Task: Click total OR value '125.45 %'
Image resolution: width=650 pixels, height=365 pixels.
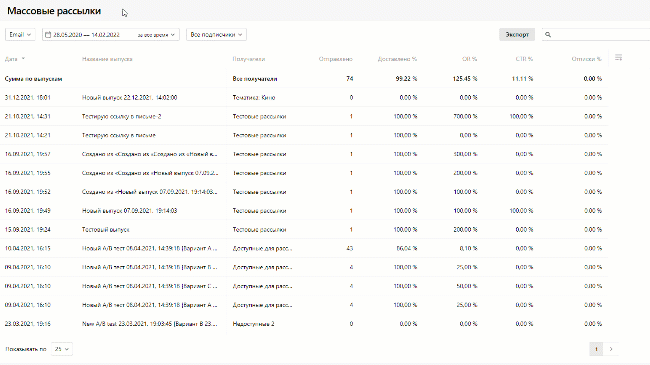Action: (465, 79)
